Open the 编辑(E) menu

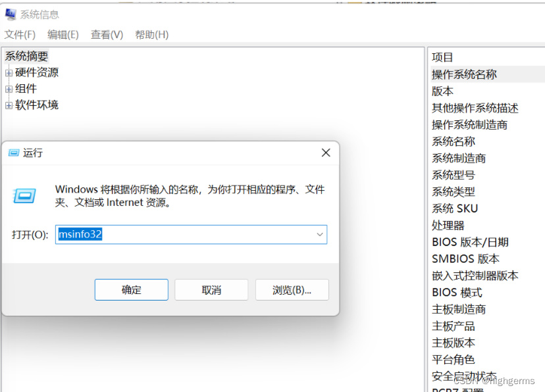(x=63, y=35)
